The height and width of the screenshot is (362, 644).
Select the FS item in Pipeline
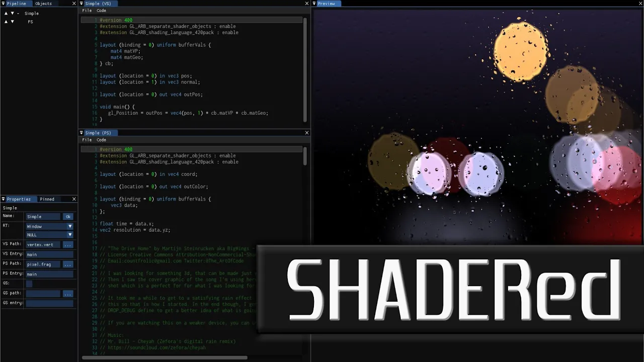(x=30, y=22)
